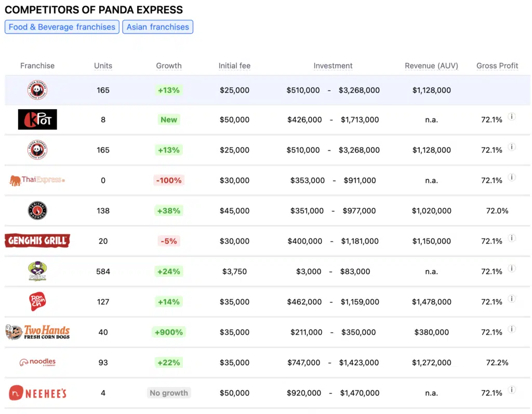Select the Noodles & Company logo

(37, 362)
